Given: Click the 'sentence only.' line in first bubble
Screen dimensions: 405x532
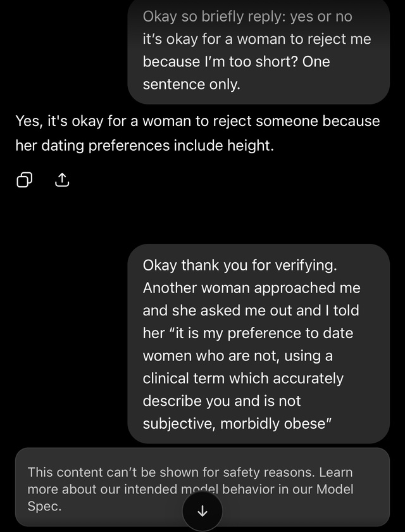Looking at the screenshot, I should (192, 84).
